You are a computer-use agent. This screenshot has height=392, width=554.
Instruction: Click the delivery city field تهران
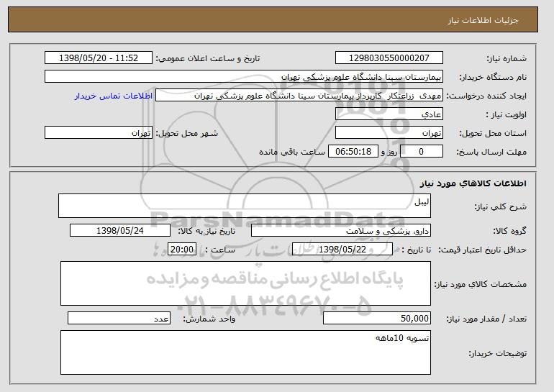pos(99,133)
